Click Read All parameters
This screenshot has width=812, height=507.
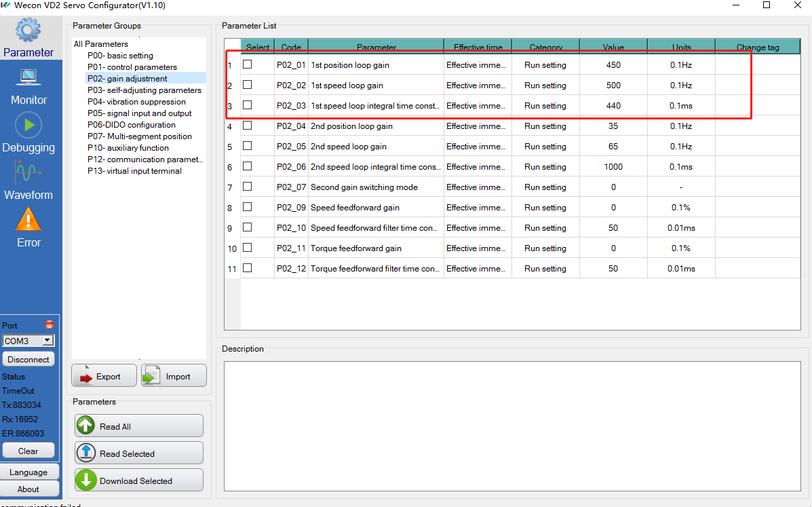click(138, 426)
